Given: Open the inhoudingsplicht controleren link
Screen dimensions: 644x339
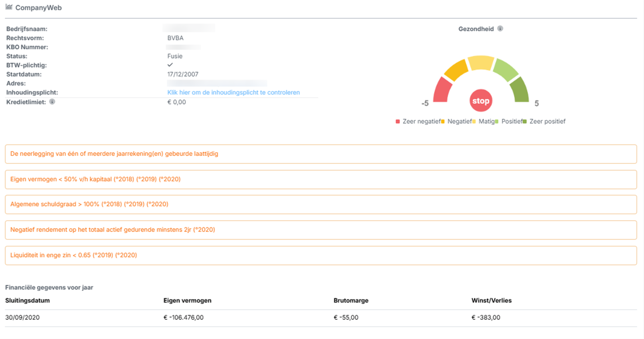Looking at the screenshot, I should [233, 92].
